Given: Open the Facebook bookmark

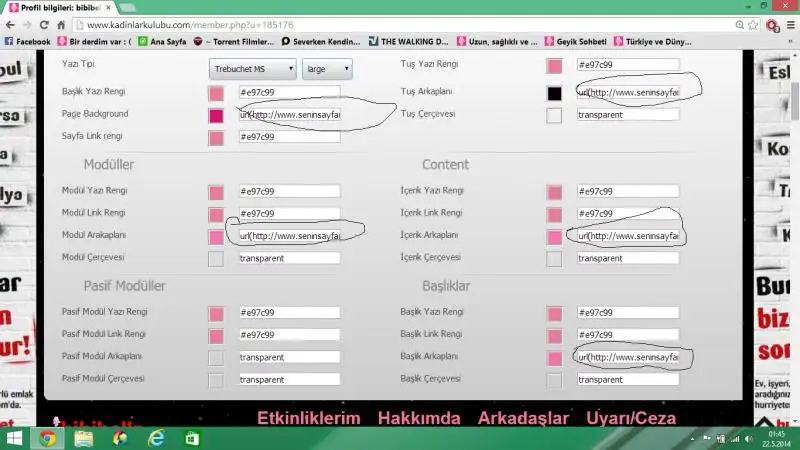Looking at the screenshot, I should coord(28,42).
